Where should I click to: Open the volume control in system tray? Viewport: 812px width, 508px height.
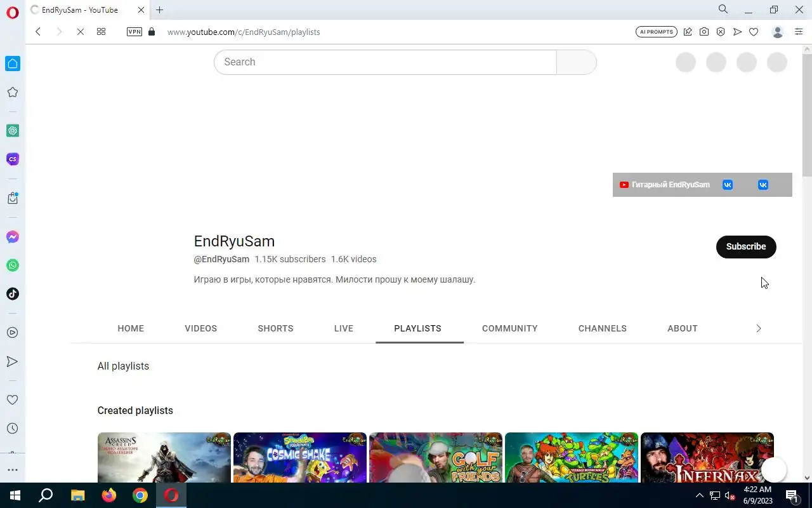(x=729, y=495)
